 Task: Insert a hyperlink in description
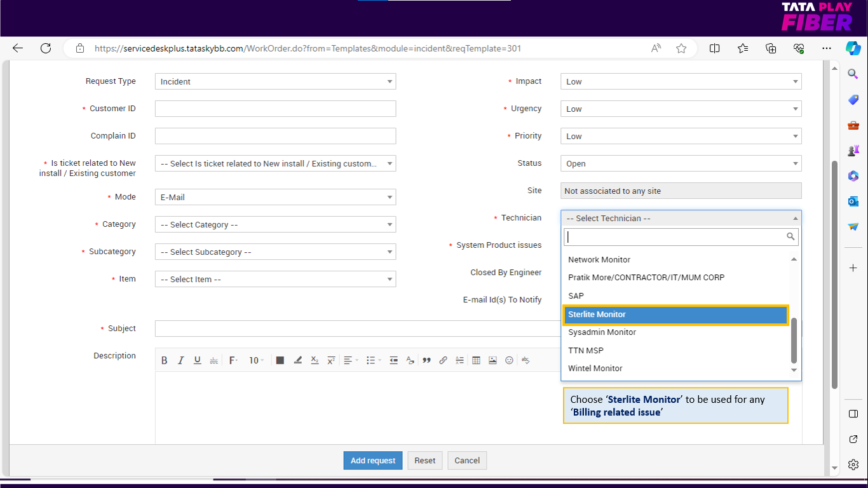[444, 360]
